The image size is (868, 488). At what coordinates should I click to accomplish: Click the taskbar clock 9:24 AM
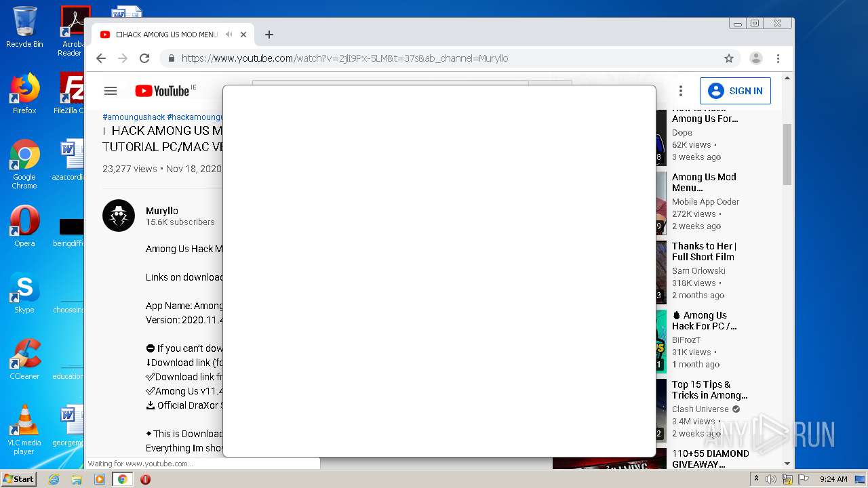tap(833, 479)
